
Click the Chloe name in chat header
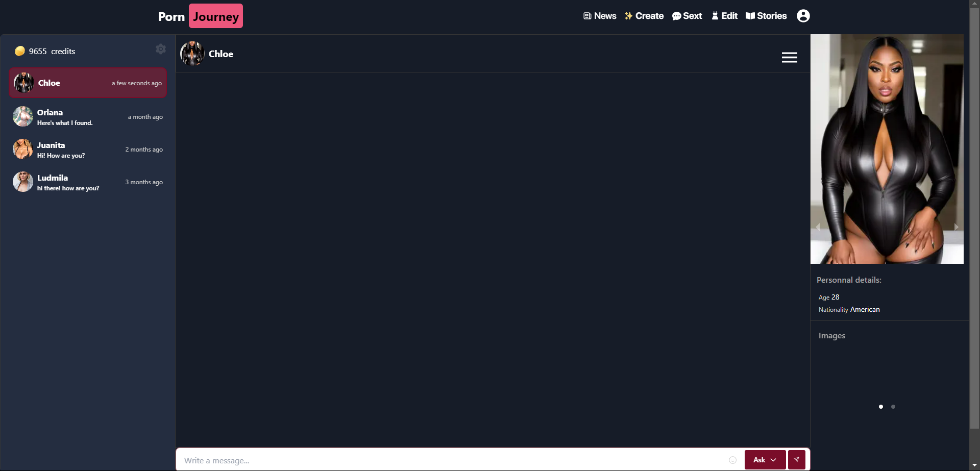(x=221, y=54)
